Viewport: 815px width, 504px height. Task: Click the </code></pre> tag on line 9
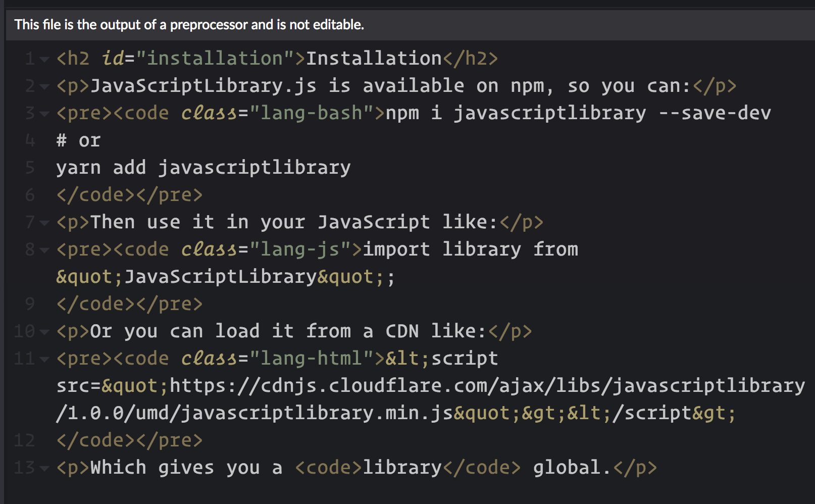click(129, 304)
